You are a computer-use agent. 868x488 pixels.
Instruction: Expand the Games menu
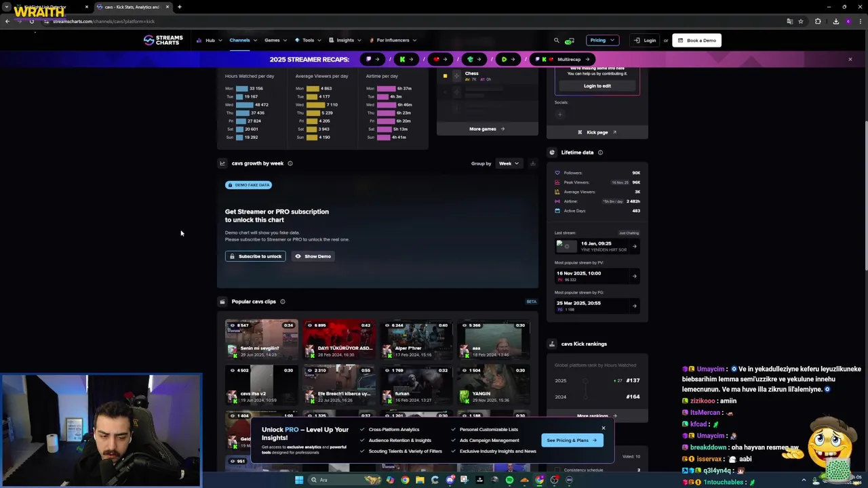click(275, 40)
